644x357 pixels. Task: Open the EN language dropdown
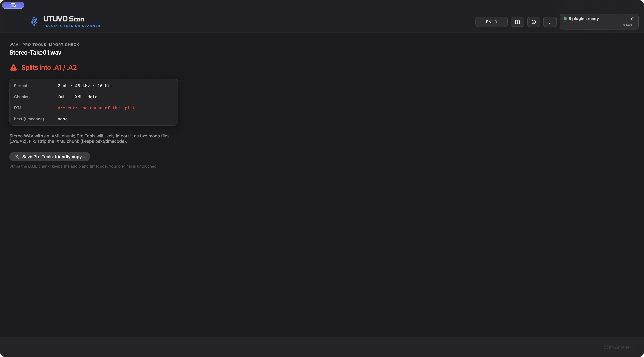pyautogui.click(x=491, y=22)
